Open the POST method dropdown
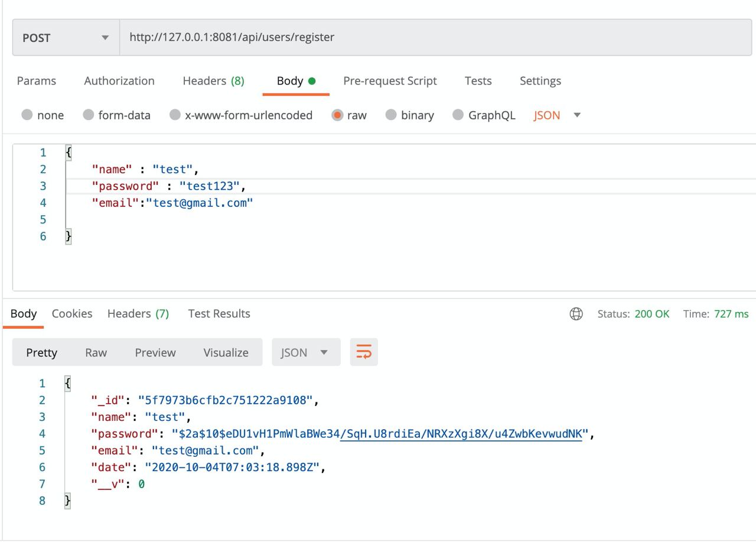 [x=66, y=38]
